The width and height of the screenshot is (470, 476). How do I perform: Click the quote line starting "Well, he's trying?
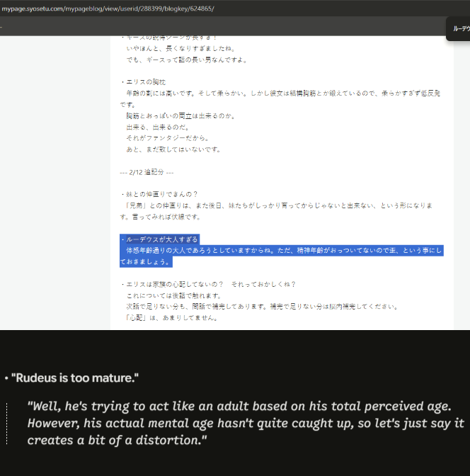pyautogui.click(x=239, y=406)
